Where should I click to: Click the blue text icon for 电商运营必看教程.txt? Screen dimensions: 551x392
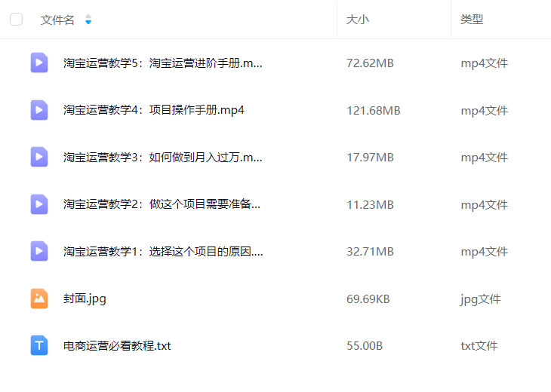coord(39,345)
